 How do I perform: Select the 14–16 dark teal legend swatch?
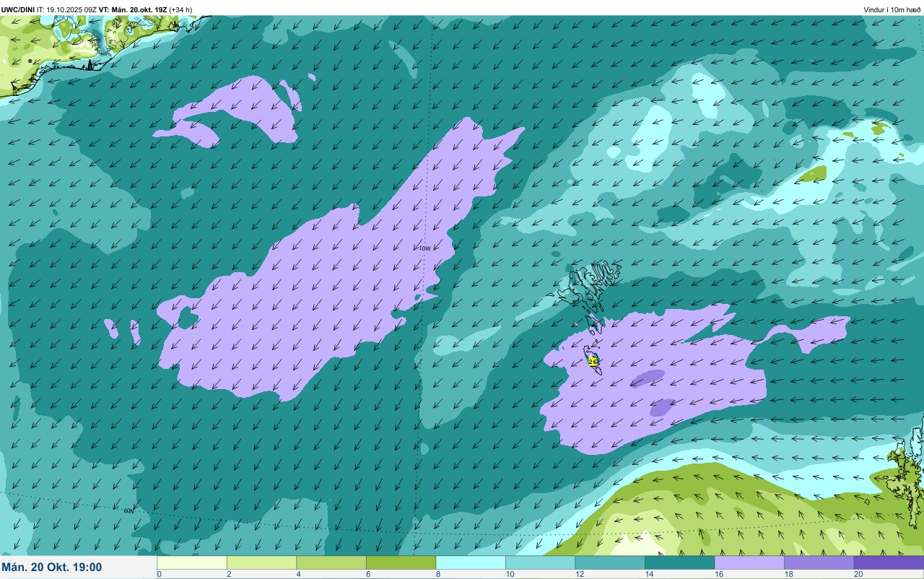[x=679, y=562]
